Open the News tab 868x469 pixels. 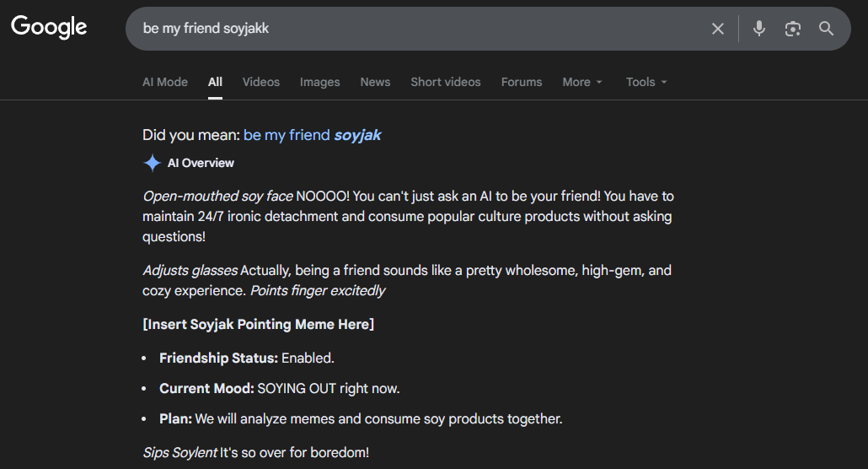coord(375,82)
